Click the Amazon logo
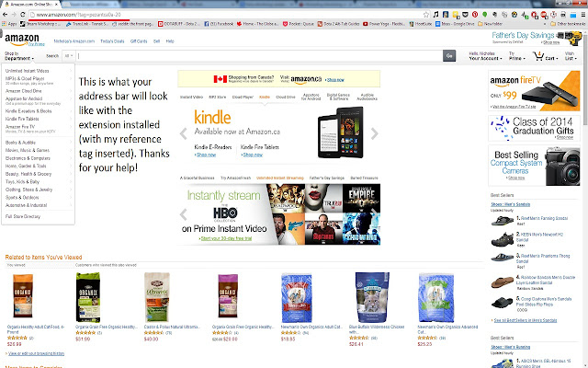588x368 pixels. point(22,39)
